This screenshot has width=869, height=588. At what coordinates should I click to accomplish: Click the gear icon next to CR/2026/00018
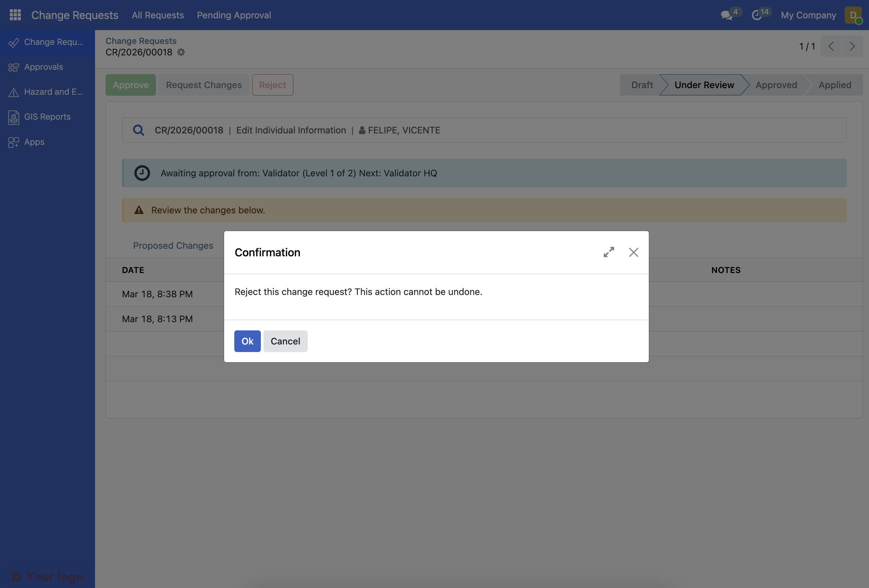(181, 52)
